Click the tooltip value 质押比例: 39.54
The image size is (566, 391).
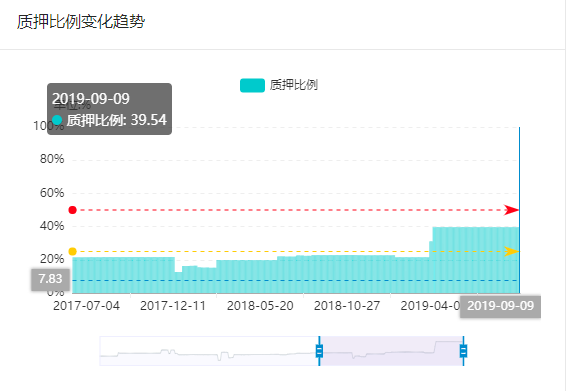pos(117,120)
